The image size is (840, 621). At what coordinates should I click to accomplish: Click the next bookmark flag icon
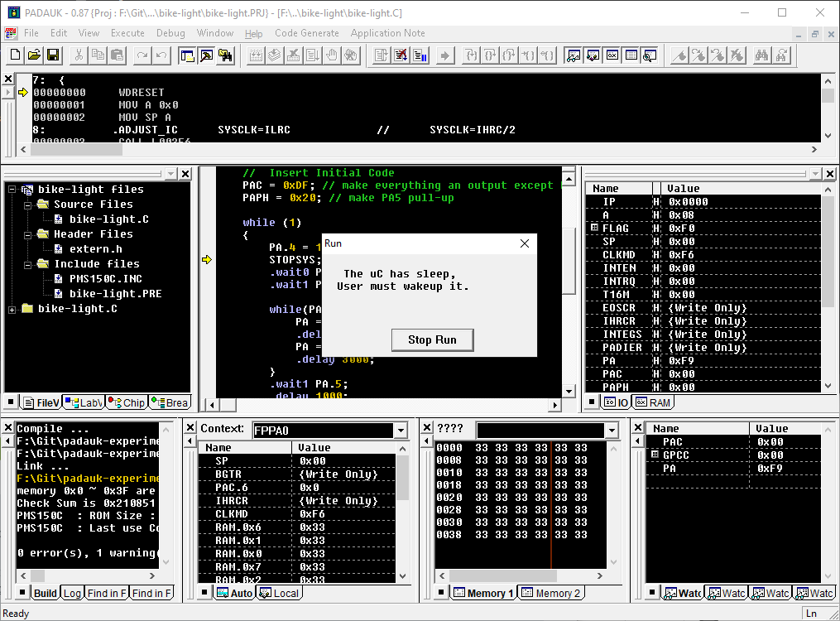pyautogui.click(x=698, y=55)
